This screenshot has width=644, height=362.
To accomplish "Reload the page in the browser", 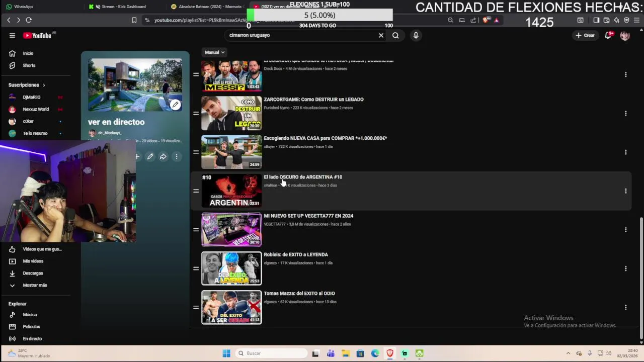I will coord(29,20).
